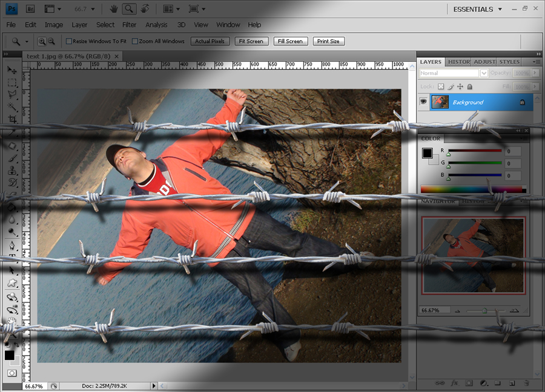Enable Resize Windows To Fit checkbox
Screen dimensions: 545x392
click(68, 41)
